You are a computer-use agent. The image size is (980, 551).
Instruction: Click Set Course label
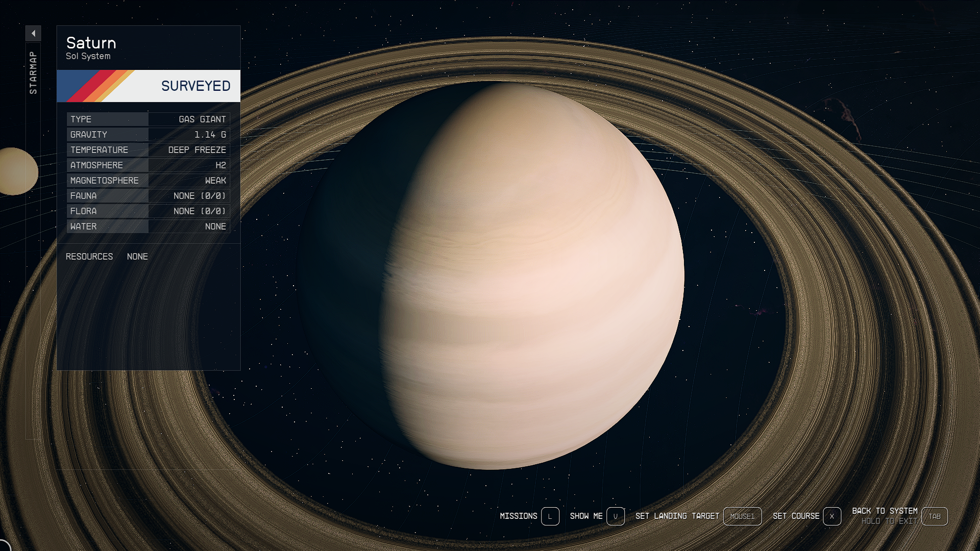coord(796,516)
